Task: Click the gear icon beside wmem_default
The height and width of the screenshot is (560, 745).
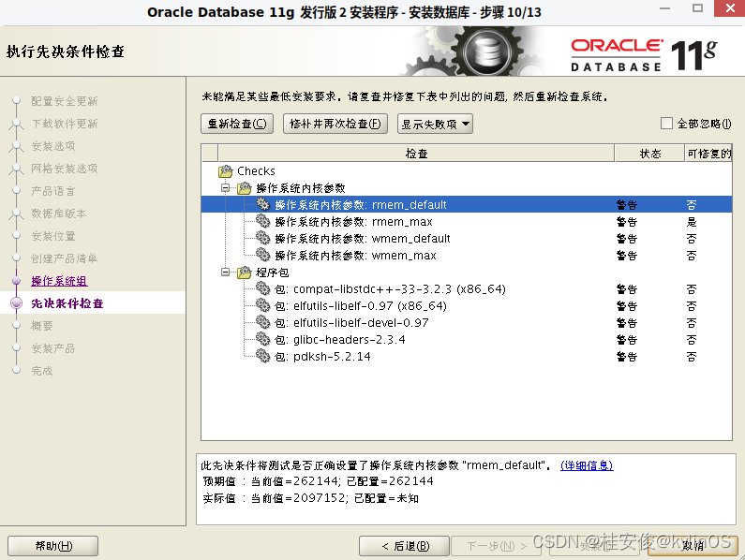Action: point(262,238)
